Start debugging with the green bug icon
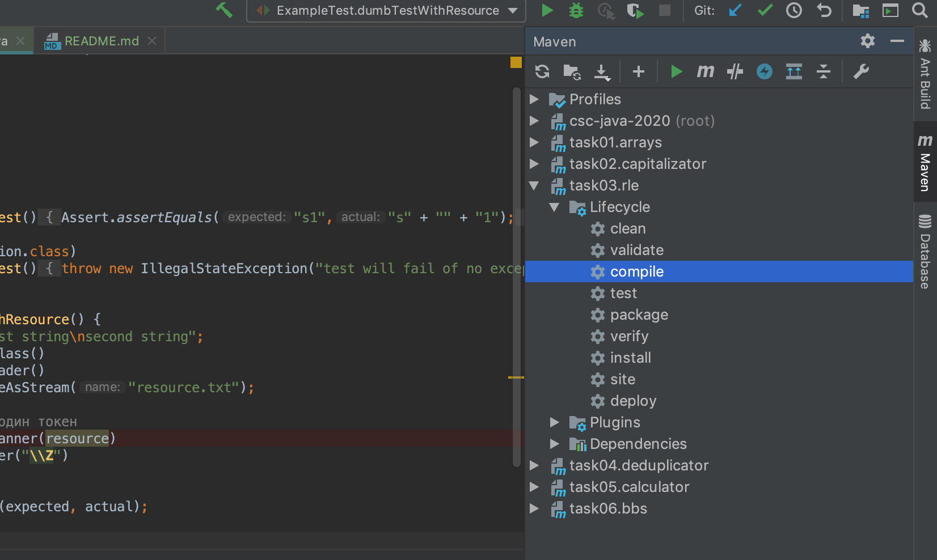 tap(576, 10)
